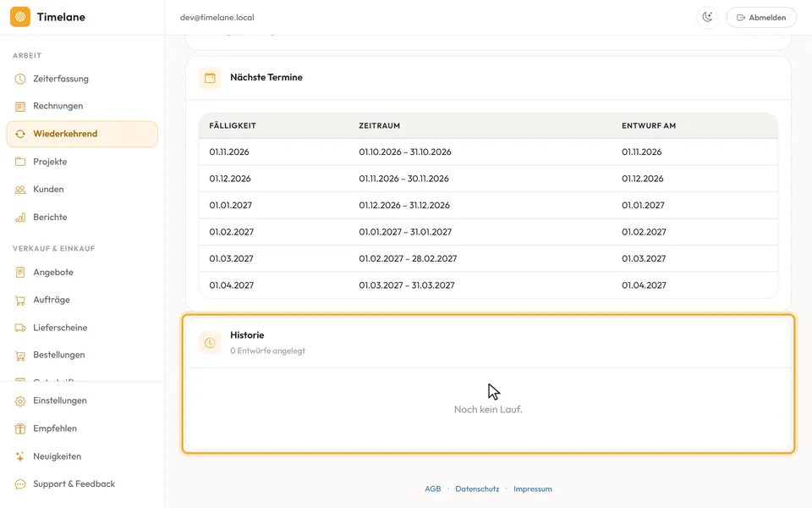Click the ZEITRAUM column header
This screenshot has width=812, height=508.
(380, 125)
